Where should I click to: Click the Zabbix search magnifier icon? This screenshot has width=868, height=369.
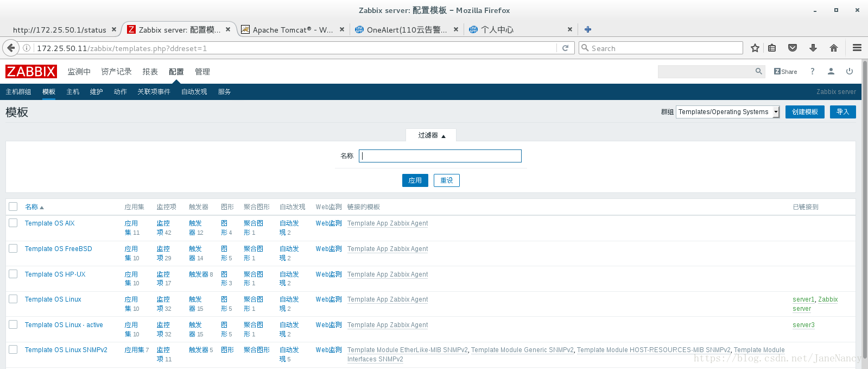pyautogui.click(x=758, y=71)
